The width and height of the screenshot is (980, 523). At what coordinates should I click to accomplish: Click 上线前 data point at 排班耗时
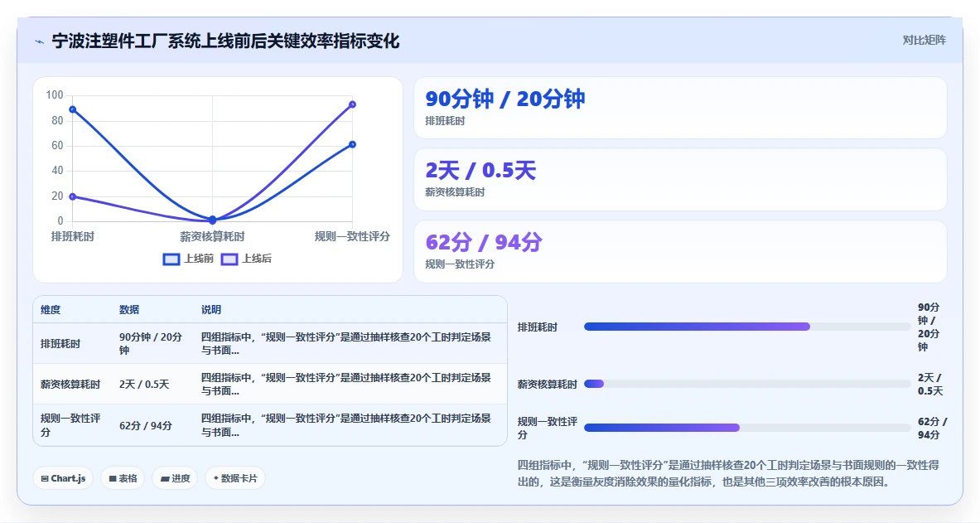[73, 109]
